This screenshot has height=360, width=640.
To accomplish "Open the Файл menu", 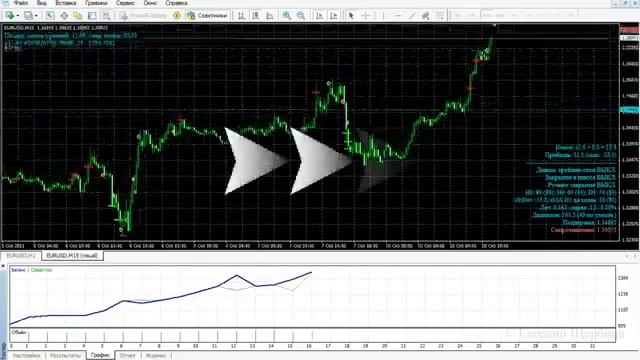I will point(20,3).
